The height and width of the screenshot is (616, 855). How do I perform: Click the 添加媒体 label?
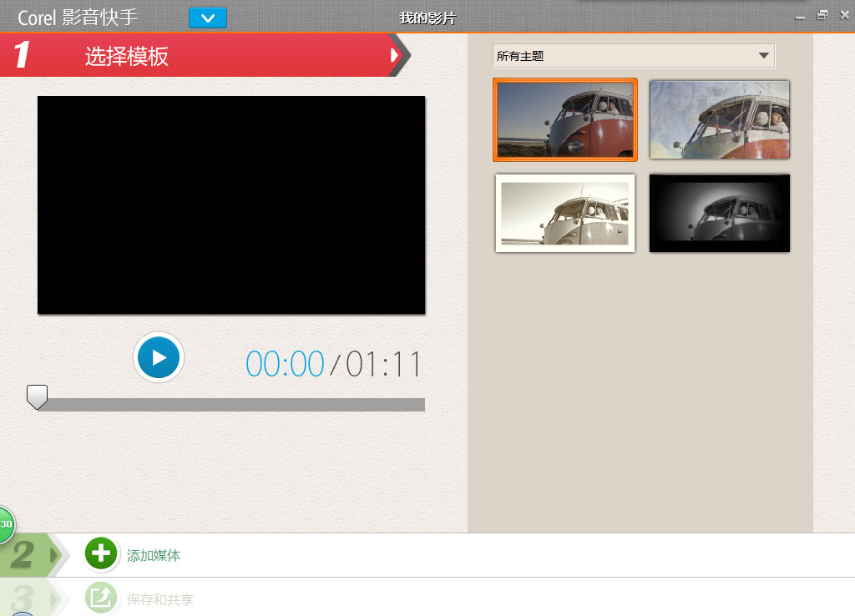(x=154, y=556)
